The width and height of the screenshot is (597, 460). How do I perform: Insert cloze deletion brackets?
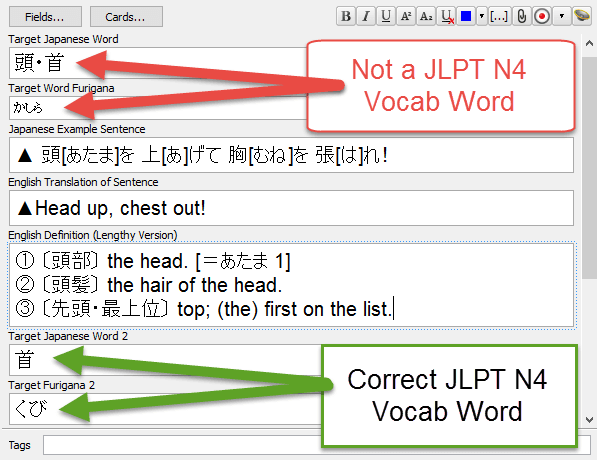(x=498, y=16)
